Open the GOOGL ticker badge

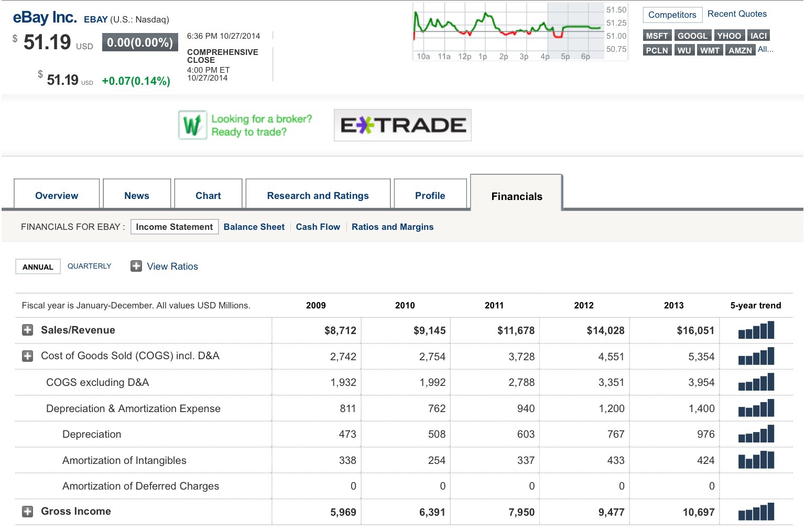(x=693, y=36)
